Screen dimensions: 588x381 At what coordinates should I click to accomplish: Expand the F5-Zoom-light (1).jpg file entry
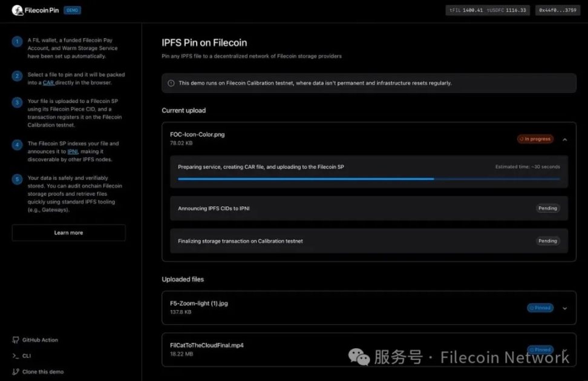(564, 308)
